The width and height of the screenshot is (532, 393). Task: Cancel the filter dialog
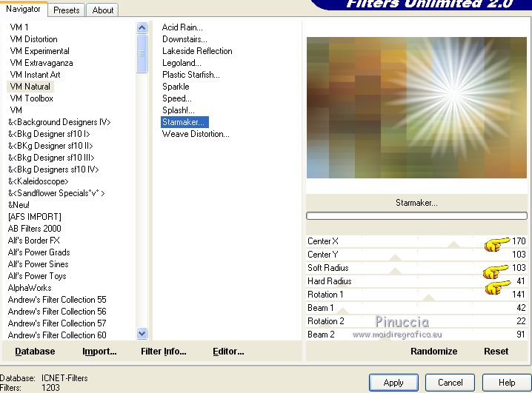pos(450,383)
